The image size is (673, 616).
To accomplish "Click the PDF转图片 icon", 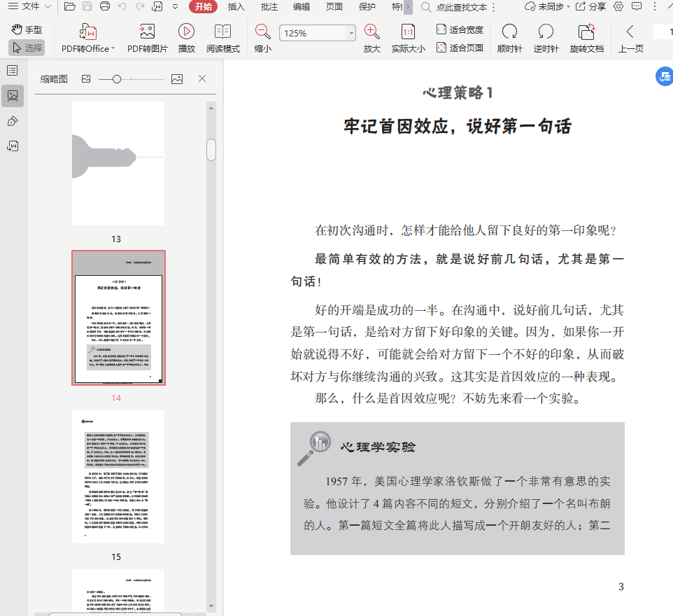I will (147, 32).
